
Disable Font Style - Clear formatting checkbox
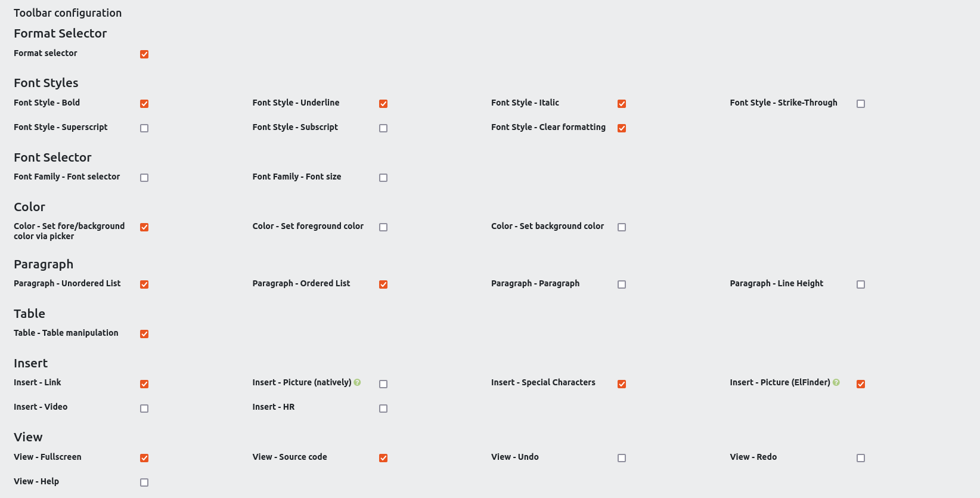[622, 128]
